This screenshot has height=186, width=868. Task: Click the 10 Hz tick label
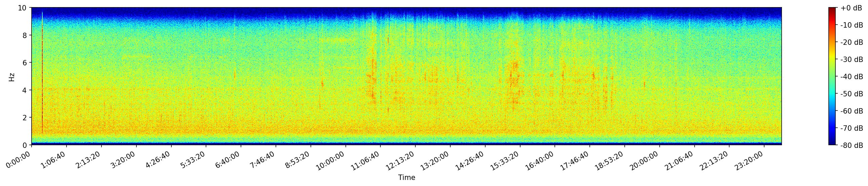pos(22,8)
